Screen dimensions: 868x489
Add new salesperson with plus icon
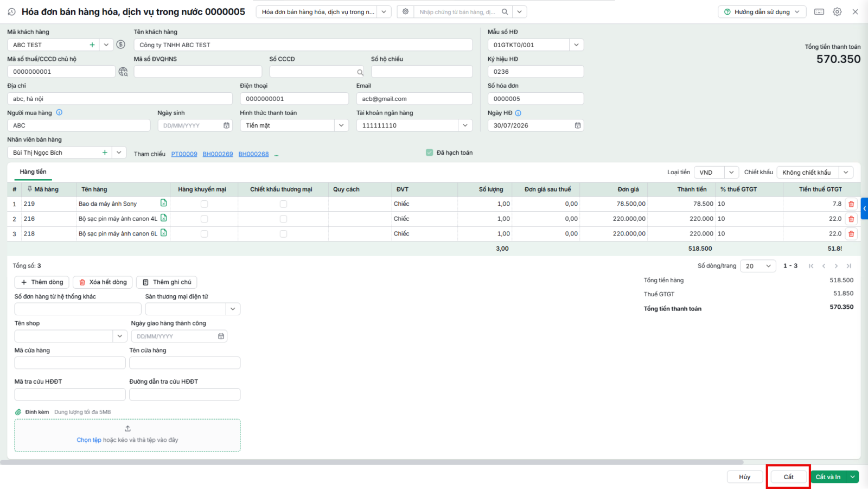(105, 153)
